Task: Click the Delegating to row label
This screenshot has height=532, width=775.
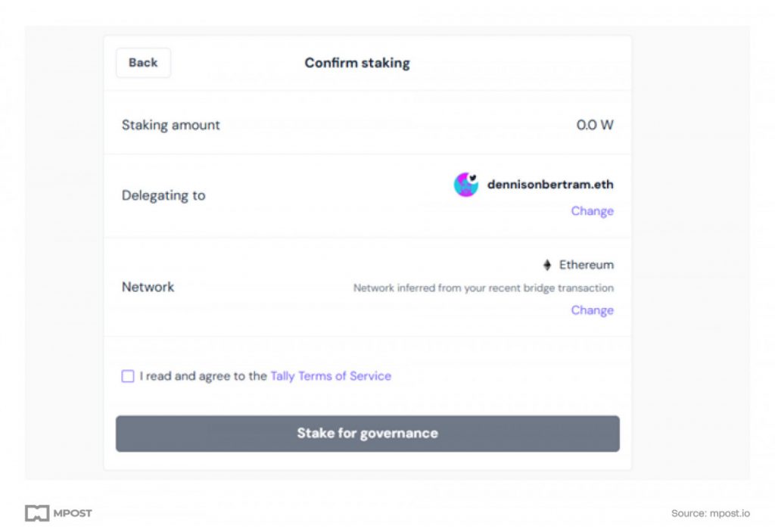Action: point(163,195)
